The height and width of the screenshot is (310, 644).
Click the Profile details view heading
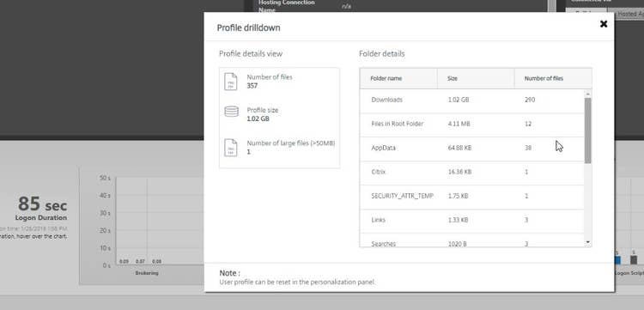251,54
